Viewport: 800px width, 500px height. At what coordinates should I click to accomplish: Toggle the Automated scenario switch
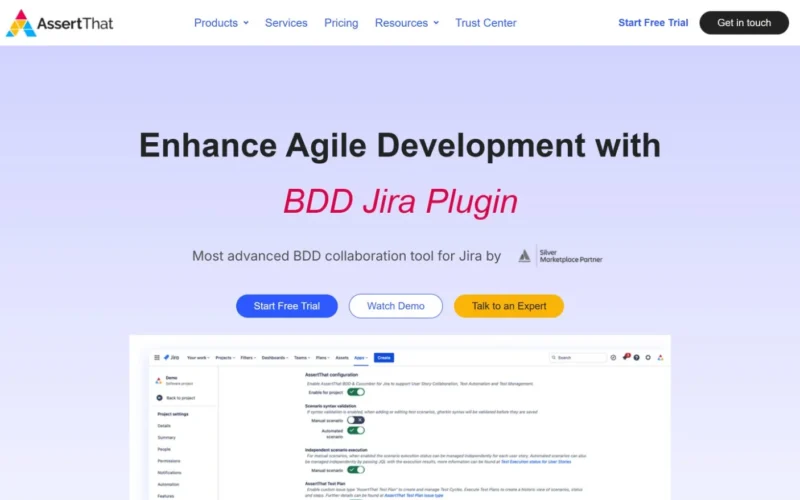[356, 431]
